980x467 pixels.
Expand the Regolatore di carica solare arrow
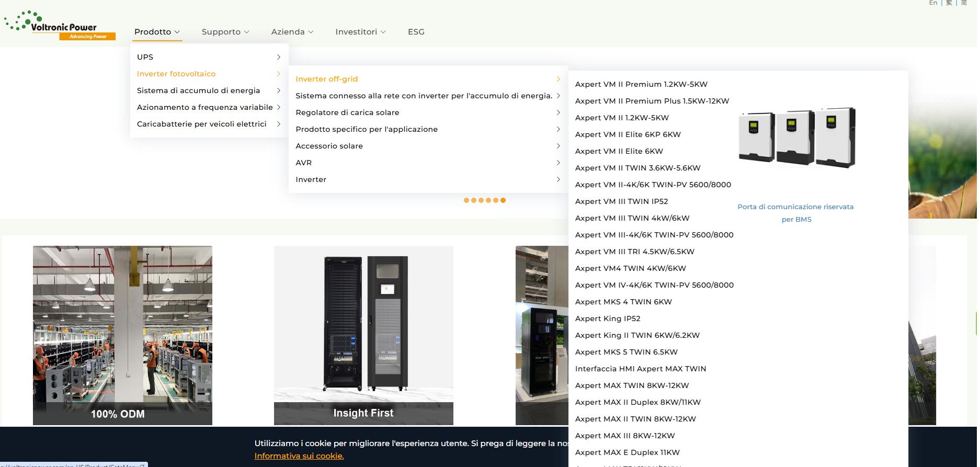click(x=558, y=112)
